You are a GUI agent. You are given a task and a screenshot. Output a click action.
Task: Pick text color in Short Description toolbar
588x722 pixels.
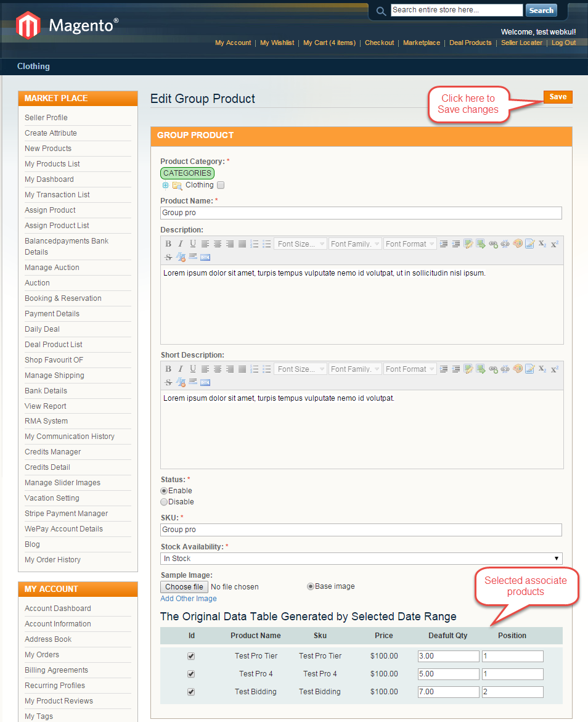pos(518,369)
